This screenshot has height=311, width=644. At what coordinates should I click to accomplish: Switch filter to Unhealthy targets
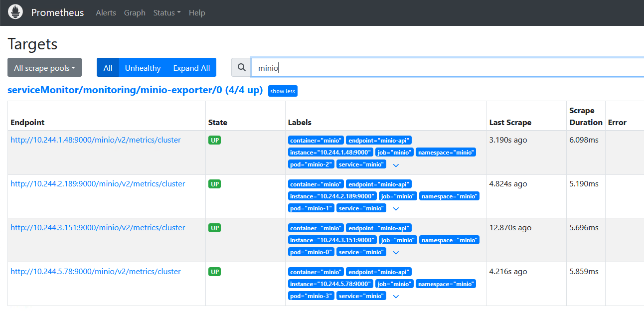(x=143, y=68)
